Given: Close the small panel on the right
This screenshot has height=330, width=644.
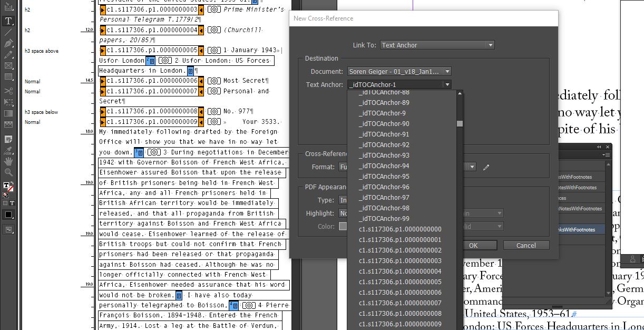Looking at the screenshot, I should 608,147.
